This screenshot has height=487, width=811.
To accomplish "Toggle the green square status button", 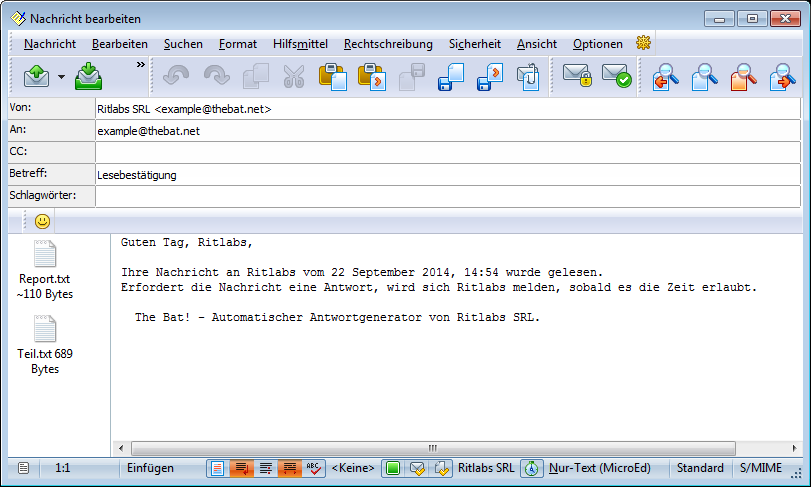I will click(x=393, y=468).
